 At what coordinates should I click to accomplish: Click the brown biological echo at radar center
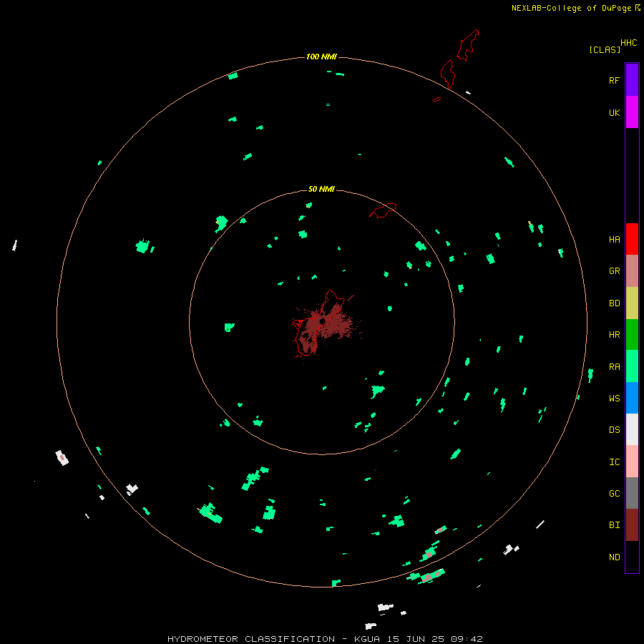pyautogui.click(x=326, y=324)
